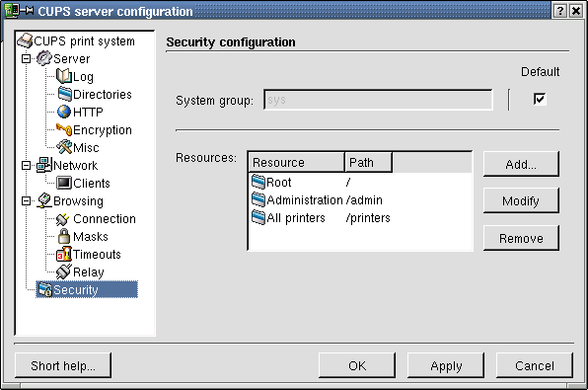Viewport: 588px width, 390px height.
Task: Select the HTTP tree item label
Action: [88, 112]
